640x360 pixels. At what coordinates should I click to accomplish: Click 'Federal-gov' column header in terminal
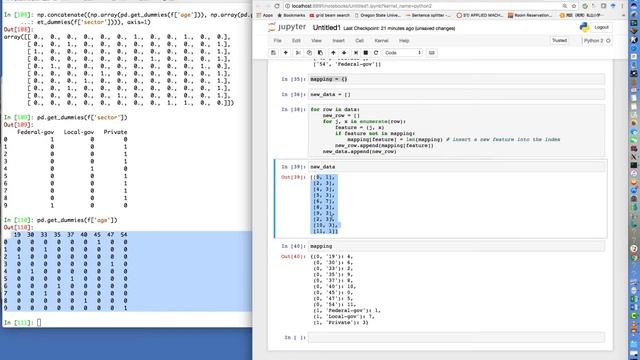pos(36,132)
